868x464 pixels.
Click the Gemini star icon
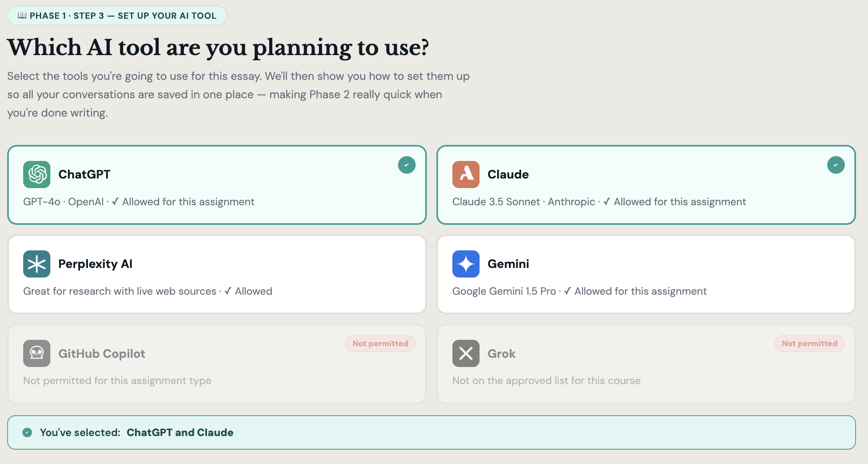tap(466, 264)
